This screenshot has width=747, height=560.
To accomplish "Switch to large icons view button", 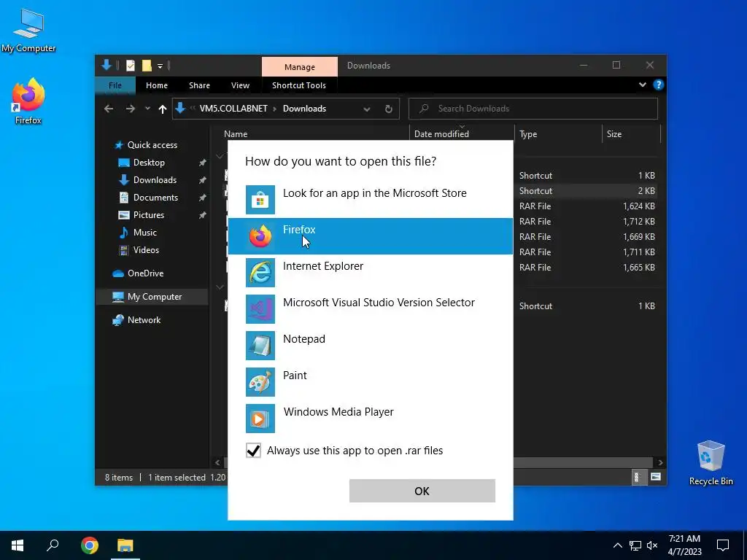I will tap(656, 477).
